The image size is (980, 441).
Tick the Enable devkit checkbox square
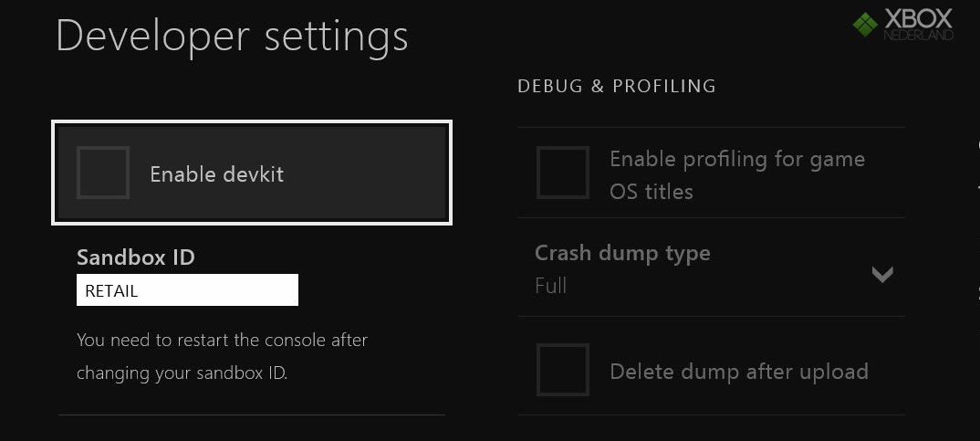[103, 173]
